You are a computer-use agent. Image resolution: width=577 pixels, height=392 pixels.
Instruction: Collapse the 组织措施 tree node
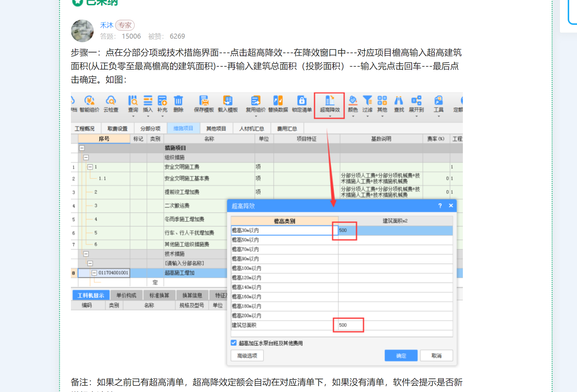point(86,157)
